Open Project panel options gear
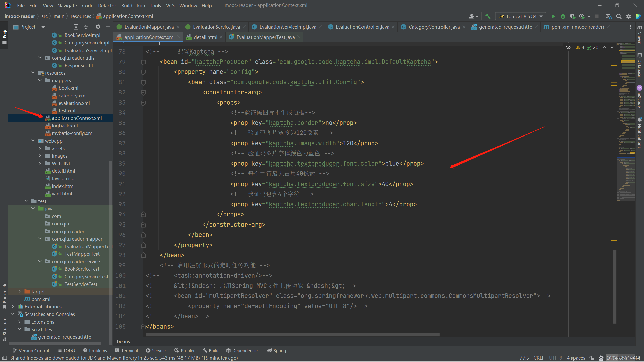644x362 pixels. click(x=98, y=27)
